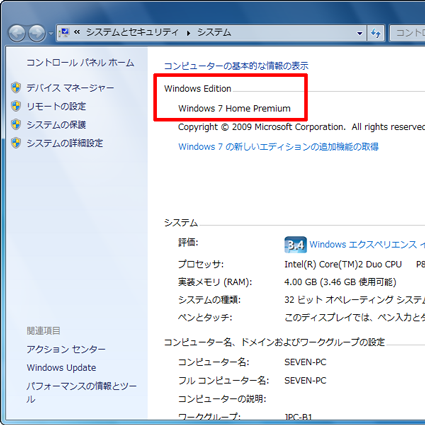Click the refresh button beside address bar

coord(376,33)
